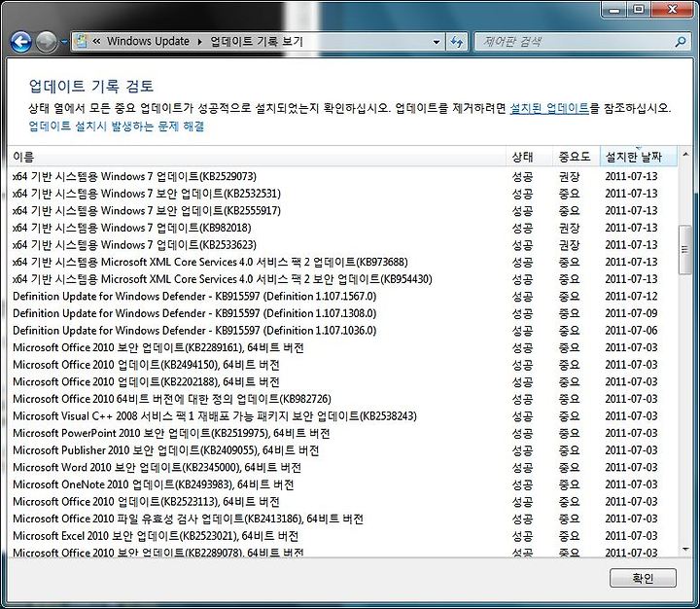The height and width of the screenshot is (609, 700).
Task: Select Excel 2010 보안 업데이트(KB2523021) row
Action: pyautogui.click(x=341, y=536)
